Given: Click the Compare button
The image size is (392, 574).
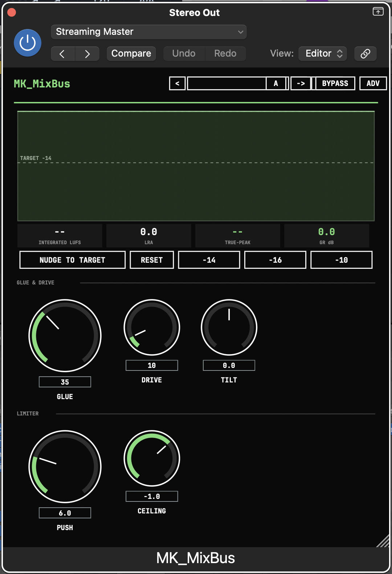Looking at the screenshot, I should tap(131, 54).
